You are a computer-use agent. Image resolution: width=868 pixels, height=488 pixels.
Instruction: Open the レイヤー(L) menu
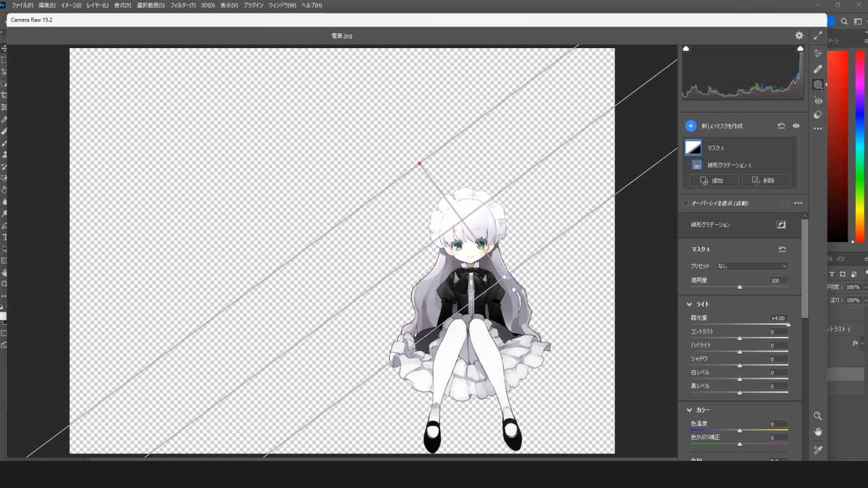coord(97,5)
